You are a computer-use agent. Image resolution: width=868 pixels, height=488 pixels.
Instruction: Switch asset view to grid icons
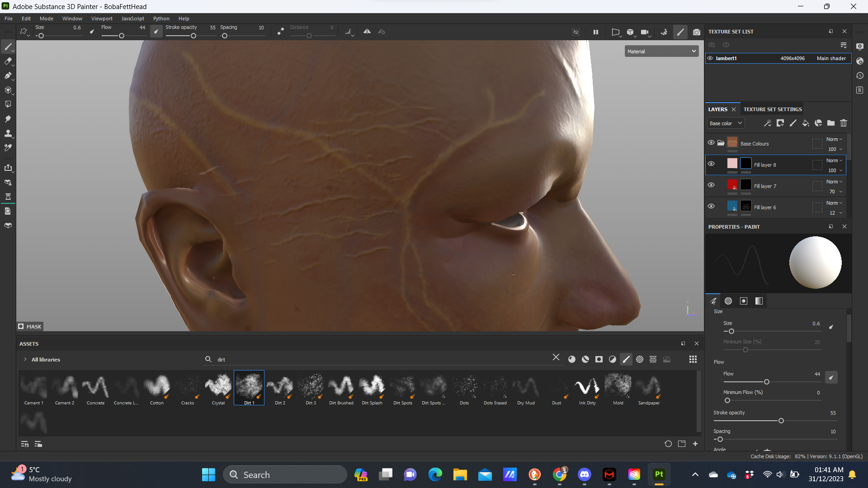click(693, 359)
